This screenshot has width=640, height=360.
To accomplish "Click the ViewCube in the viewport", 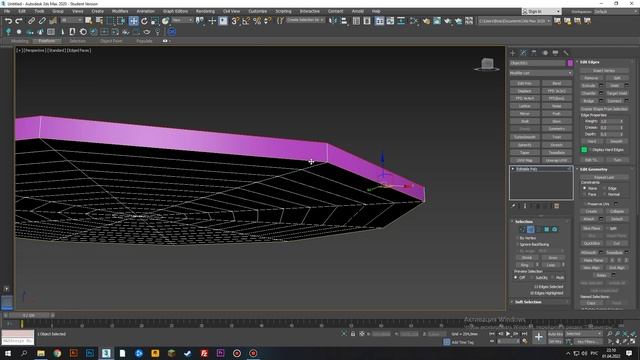I will [x=487, y=64].
